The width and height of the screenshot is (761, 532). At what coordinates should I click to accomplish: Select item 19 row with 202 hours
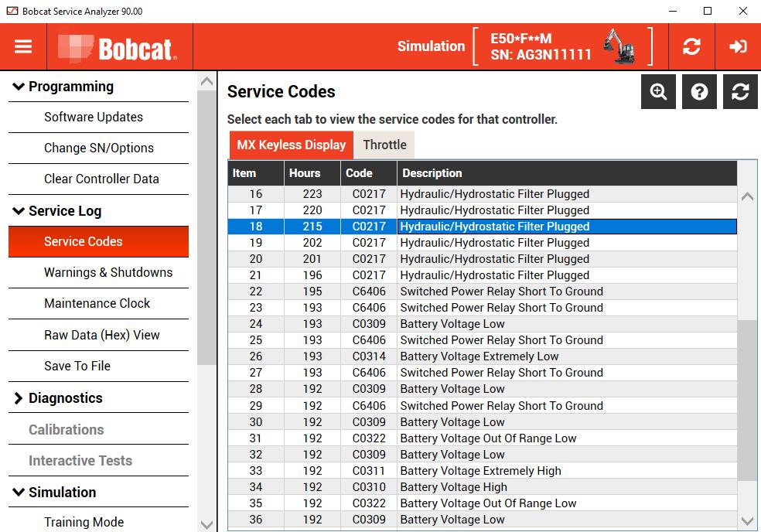point(483,243)
